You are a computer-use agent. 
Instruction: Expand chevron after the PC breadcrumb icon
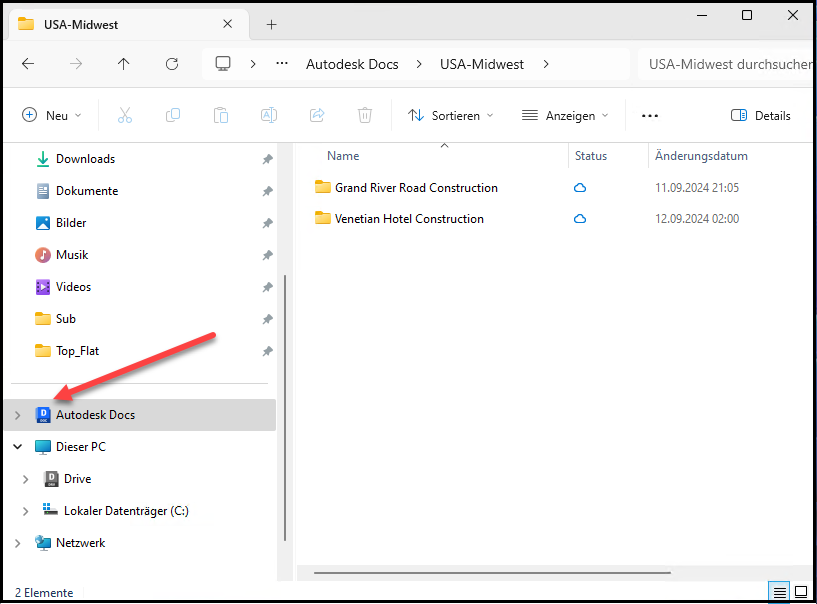point(253,64)
